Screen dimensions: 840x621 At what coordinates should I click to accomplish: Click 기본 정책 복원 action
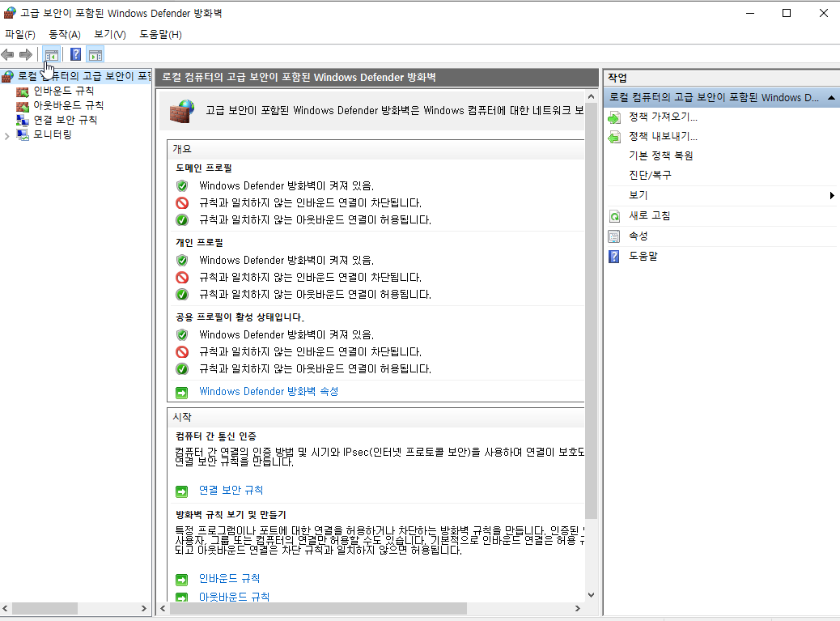point(660,155)
